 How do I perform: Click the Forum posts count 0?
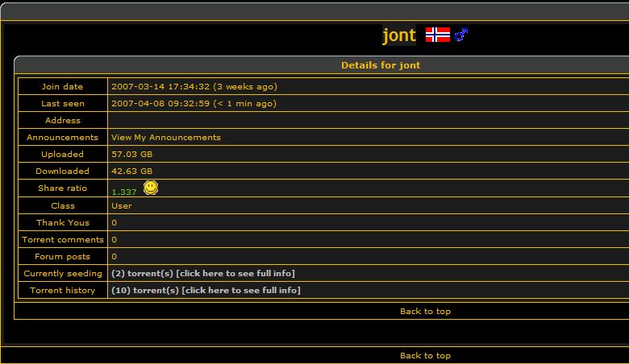(115, 256)
